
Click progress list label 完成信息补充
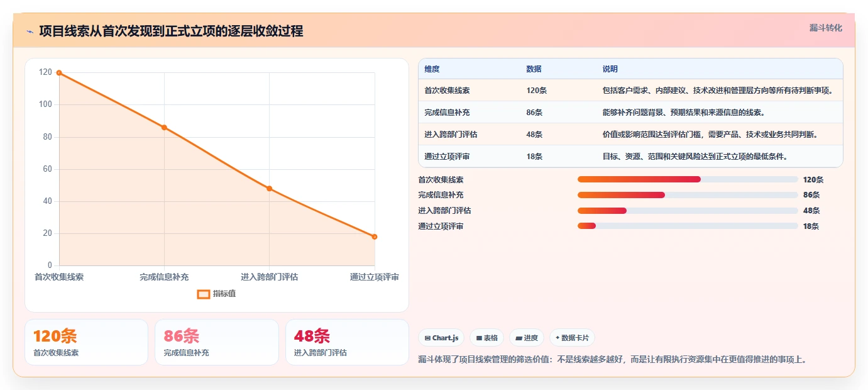(441, 195)
